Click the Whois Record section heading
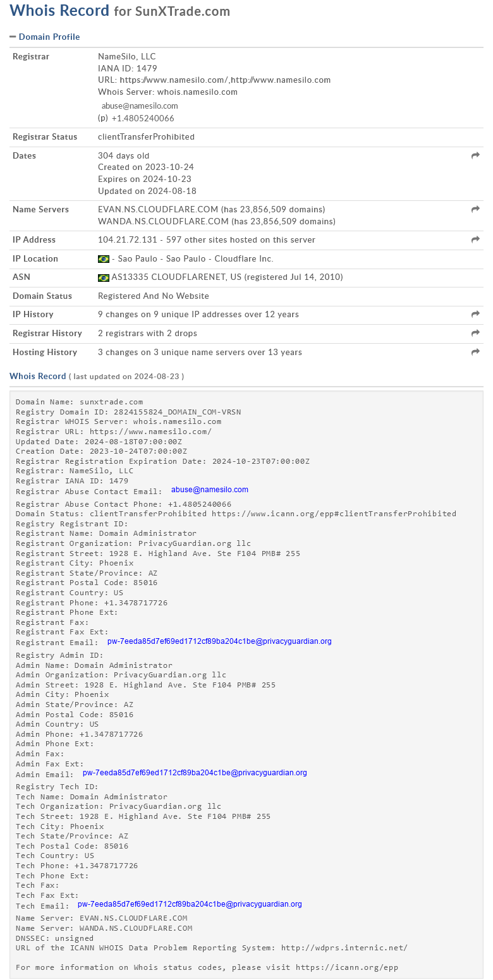Viewport: 493px width, 980px height. point(38,376)
